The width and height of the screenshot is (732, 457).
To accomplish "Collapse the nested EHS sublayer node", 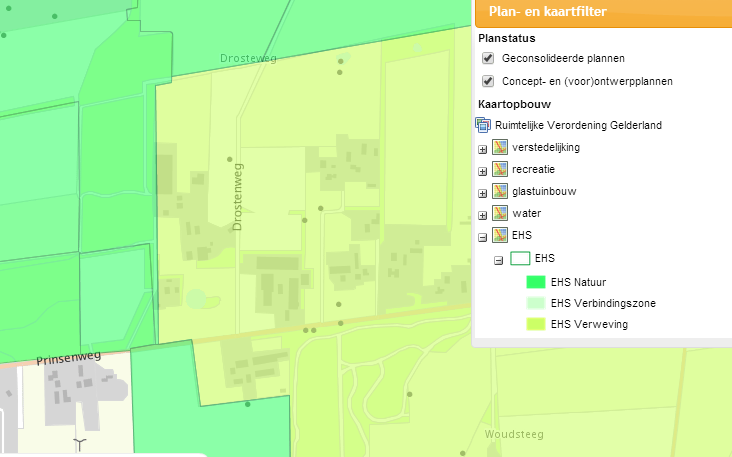I will pyautogui.click(x=498, y=259).
